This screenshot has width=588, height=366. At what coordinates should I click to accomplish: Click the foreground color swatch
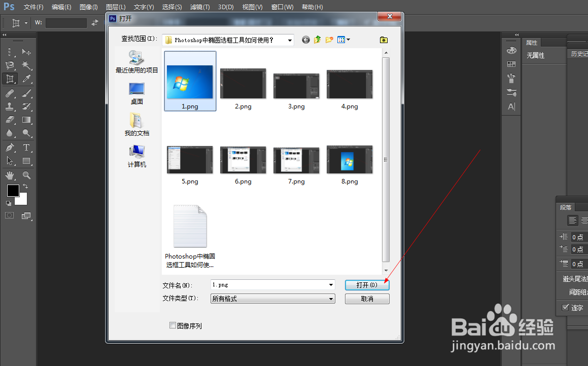point(13,191)
